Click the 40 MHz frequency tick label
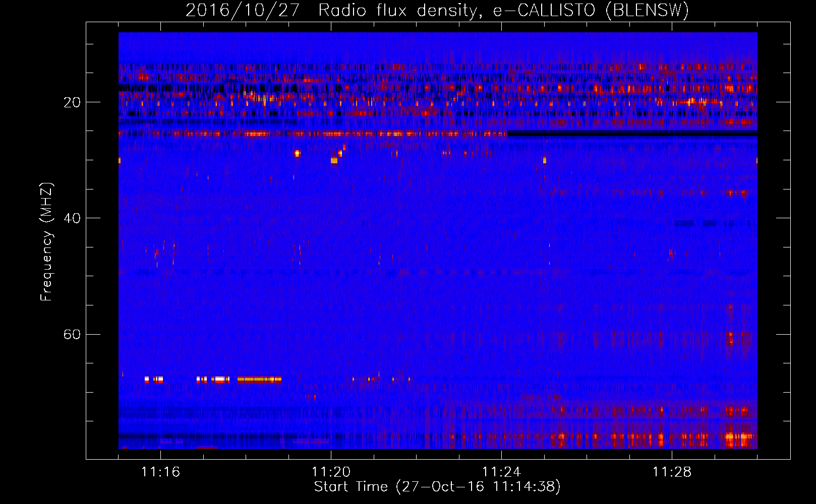This screenshot has height=504, width=816. coord(72,219)
